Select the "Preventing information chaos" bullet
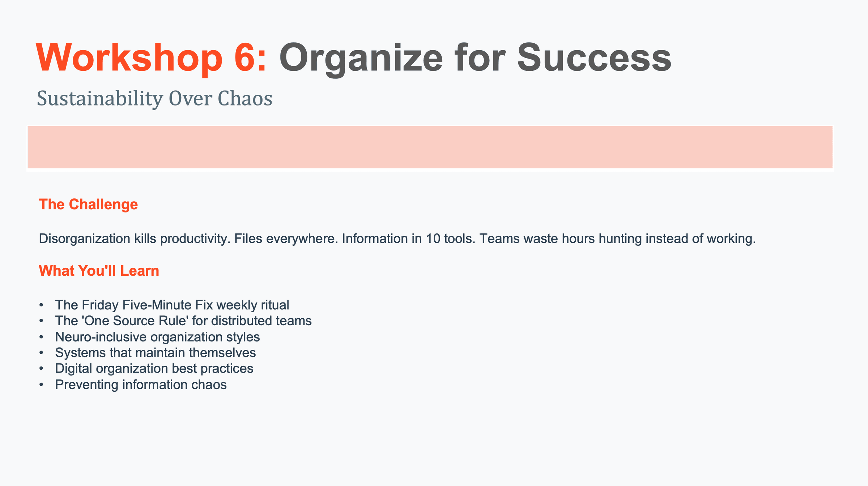 [141, 385]
